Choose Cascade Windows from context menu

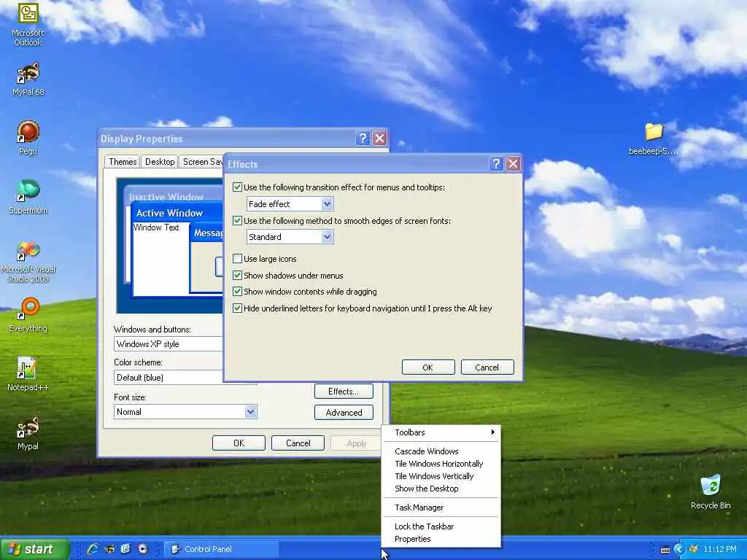(x=441, y=451)
